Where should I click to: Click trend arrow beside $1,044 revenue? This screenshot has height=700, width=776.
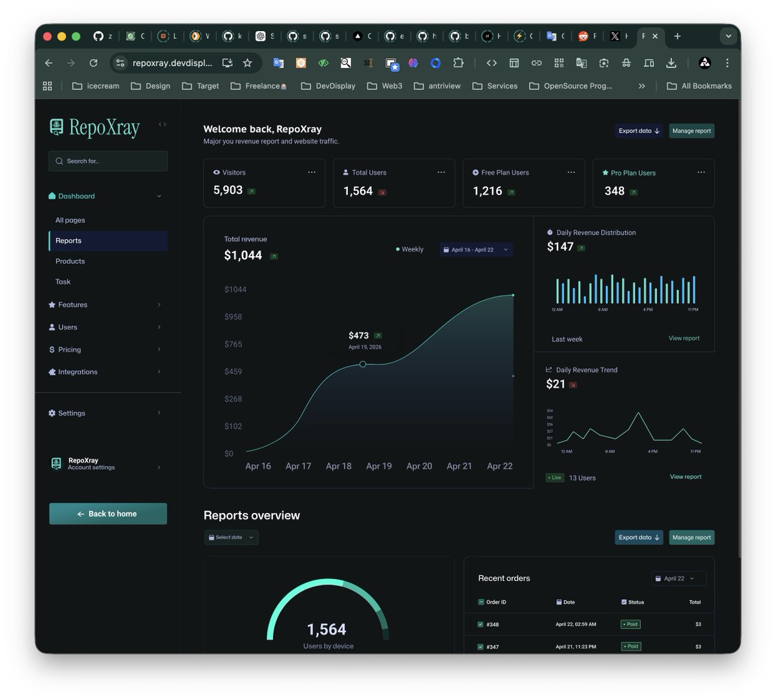click(x=274, y=256)
